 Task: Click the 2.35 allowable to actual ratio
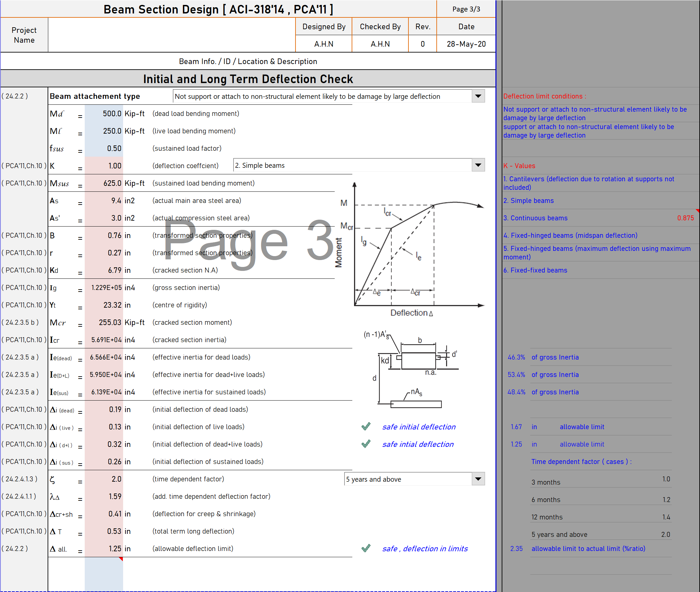516,549
